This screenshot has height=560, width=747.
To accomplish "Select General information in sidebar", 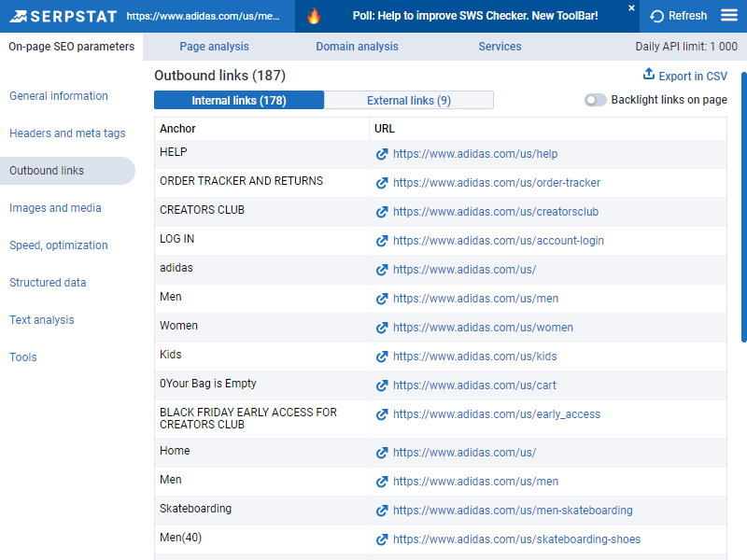I will pos(59,96).
